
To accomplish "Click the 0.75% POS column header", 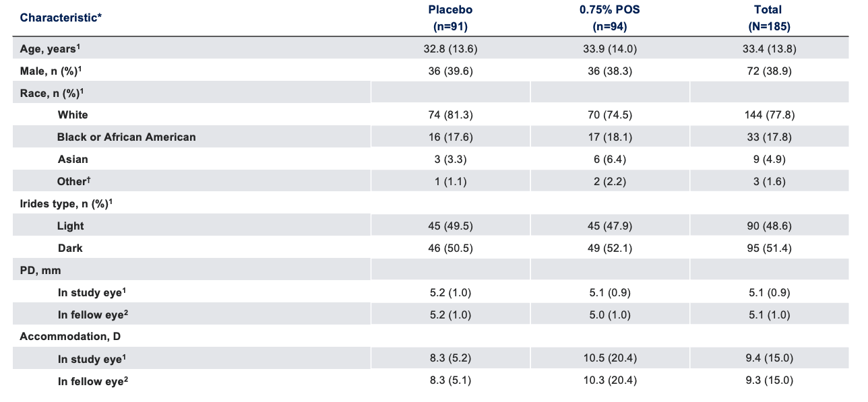I will coord(609,18).
